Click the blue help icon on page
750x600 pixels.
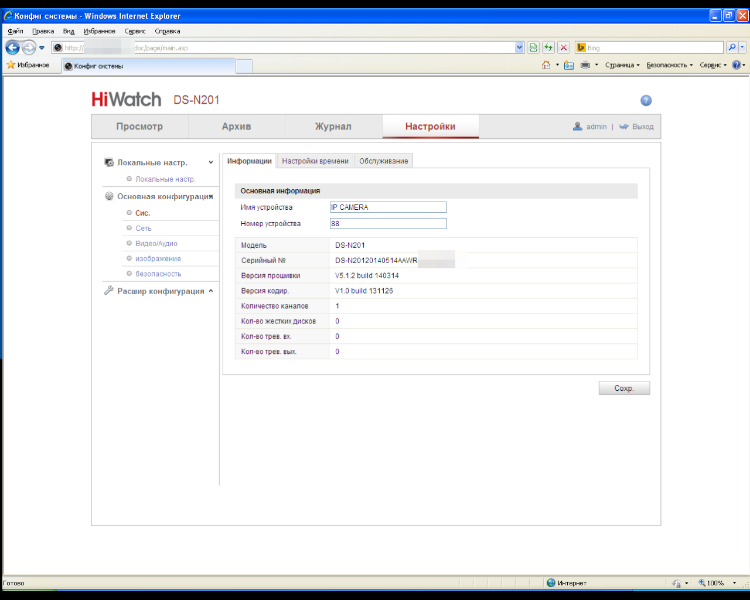tap(646, 100)
